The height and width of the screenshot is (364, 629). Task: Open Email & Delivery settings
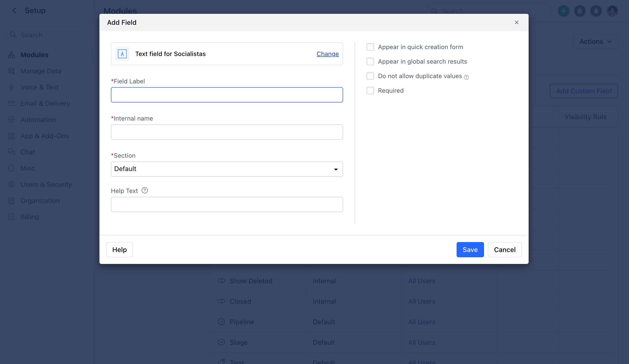click(x=45, y=103)
